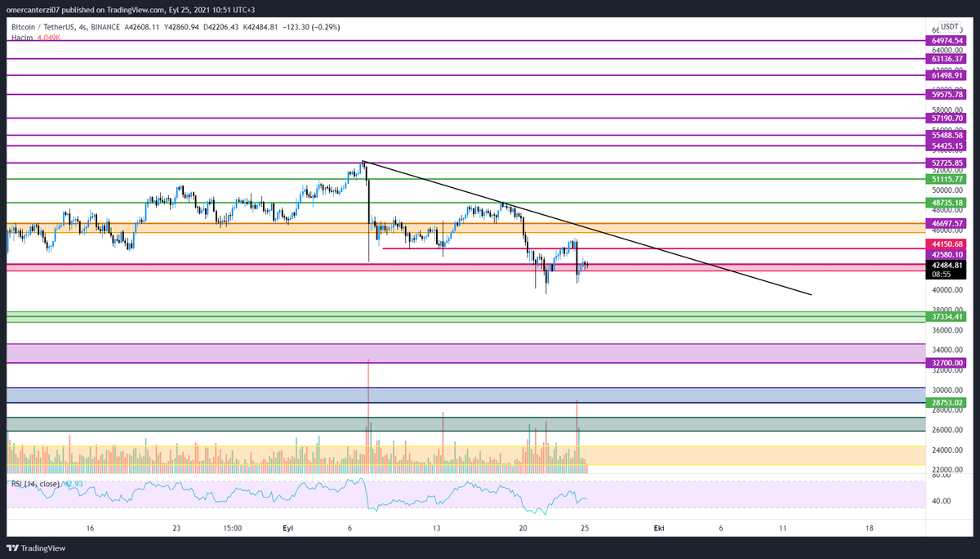
Task: Click the 34000.00 price axis value
Action: click(948, 350)
